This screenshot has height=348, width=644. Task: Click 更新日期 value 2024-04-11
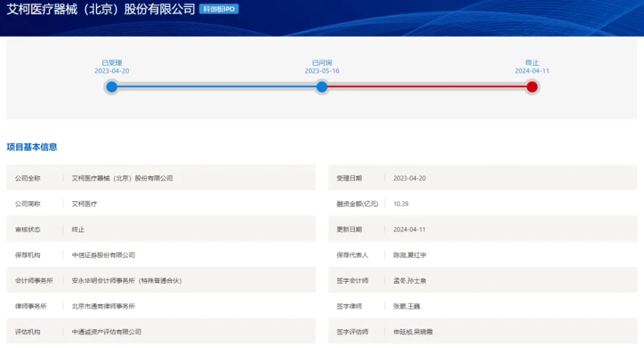410,230
